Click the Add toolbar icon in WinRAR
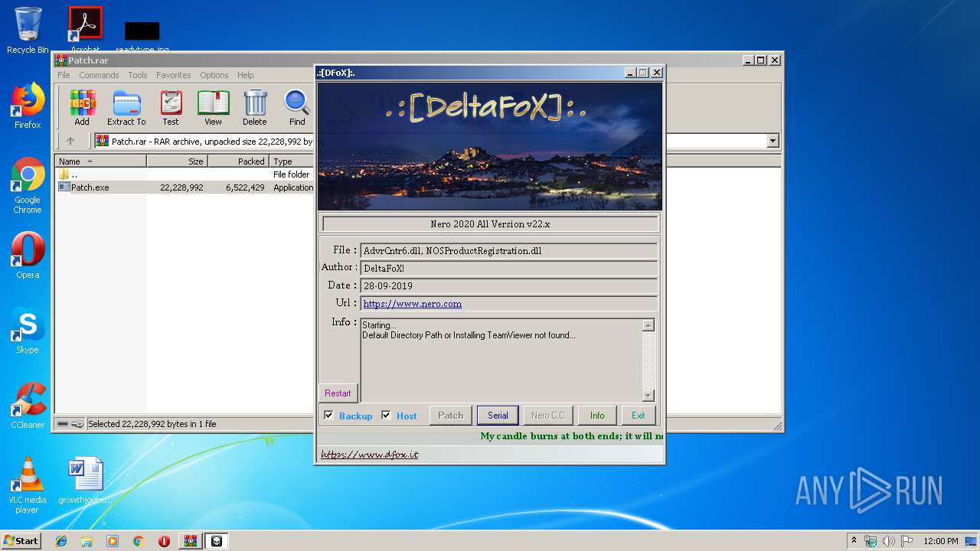This screenshot has height=551, width=980. (x=82, y=108)
